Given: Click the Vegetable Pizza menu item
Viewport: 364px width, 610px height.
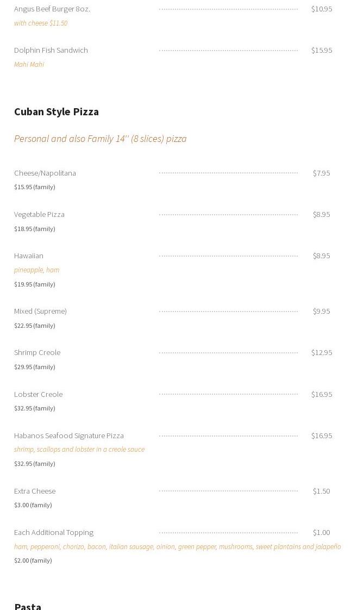Looking at the screenshot, I should pos(39,215).
